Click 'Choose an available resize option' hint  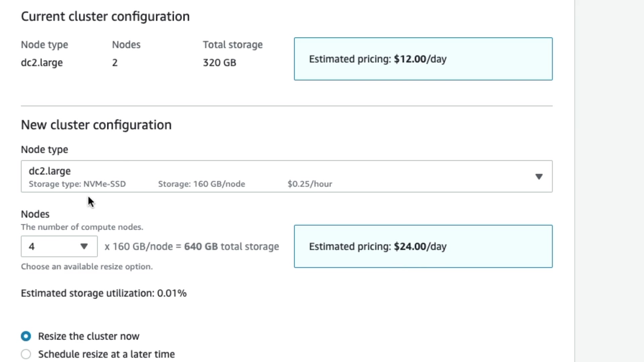click(x=87, y=267)
